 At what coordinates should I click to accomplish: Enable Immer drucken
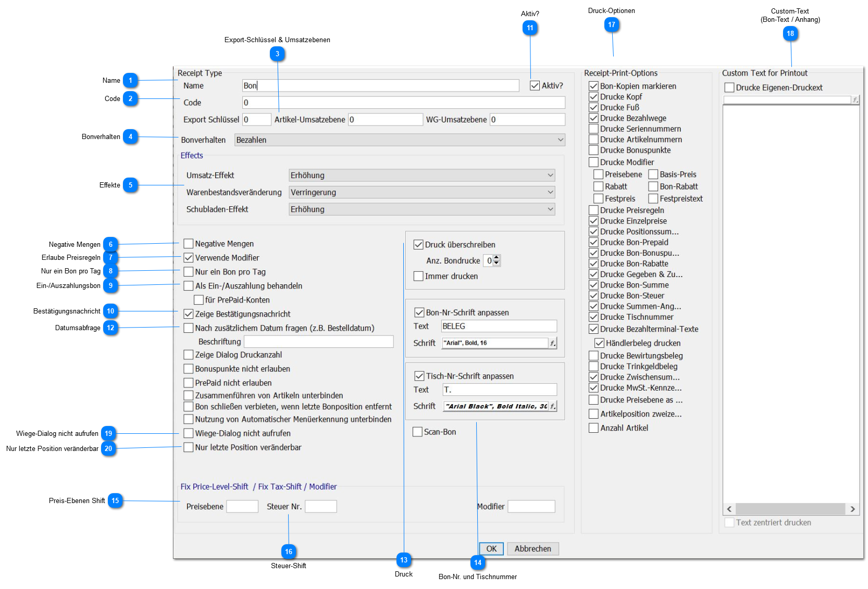click(418, 276)
